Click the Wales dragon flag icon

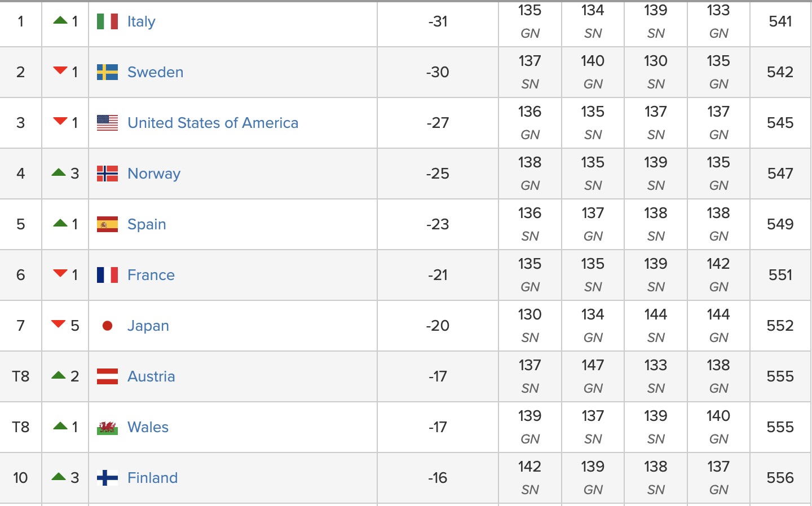107,427
